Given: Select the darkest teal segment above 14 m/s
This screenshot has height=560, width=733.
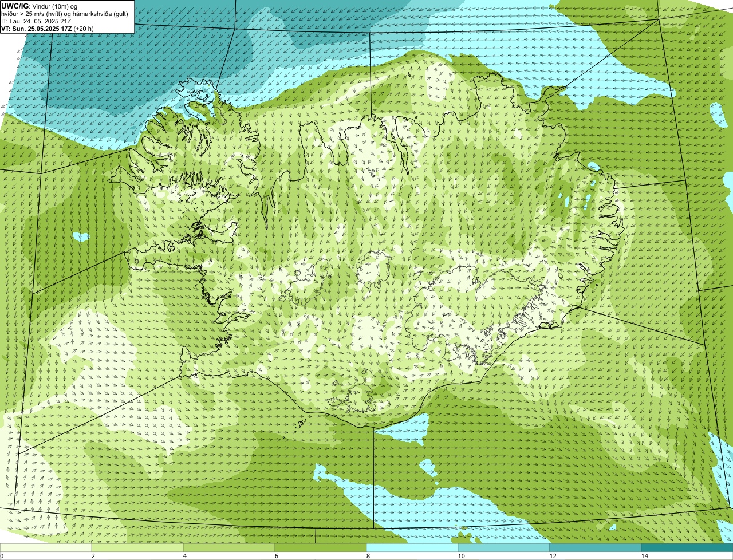Looking at the screenshot, I should pyautogui.click(x=687, y=547).
